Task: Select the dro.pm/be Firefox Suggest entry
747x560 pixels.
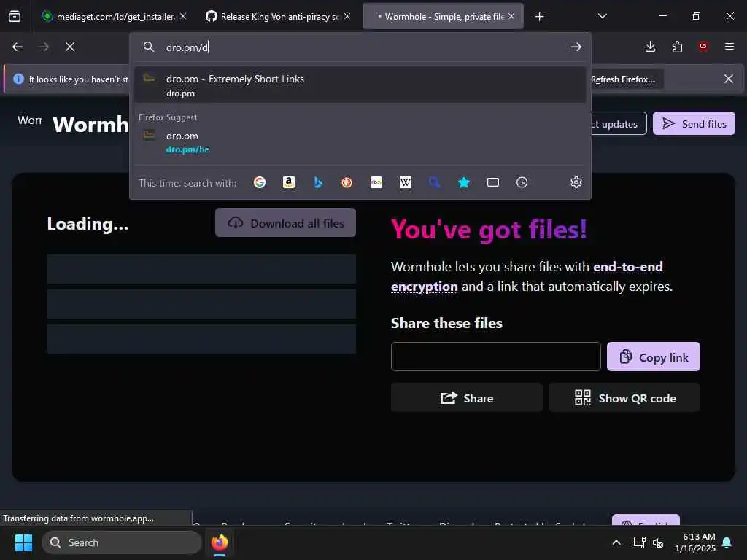Action: tap(360, 142)
